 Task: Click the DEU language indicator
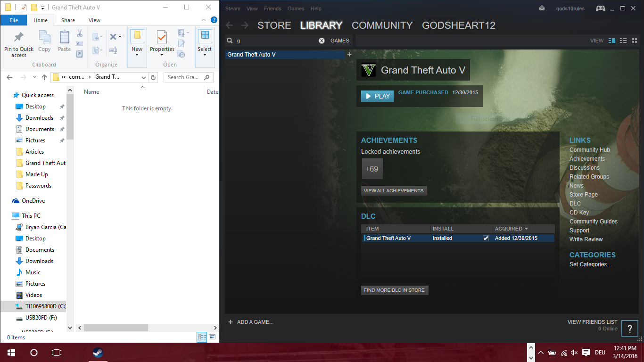[x=600, y=352]
